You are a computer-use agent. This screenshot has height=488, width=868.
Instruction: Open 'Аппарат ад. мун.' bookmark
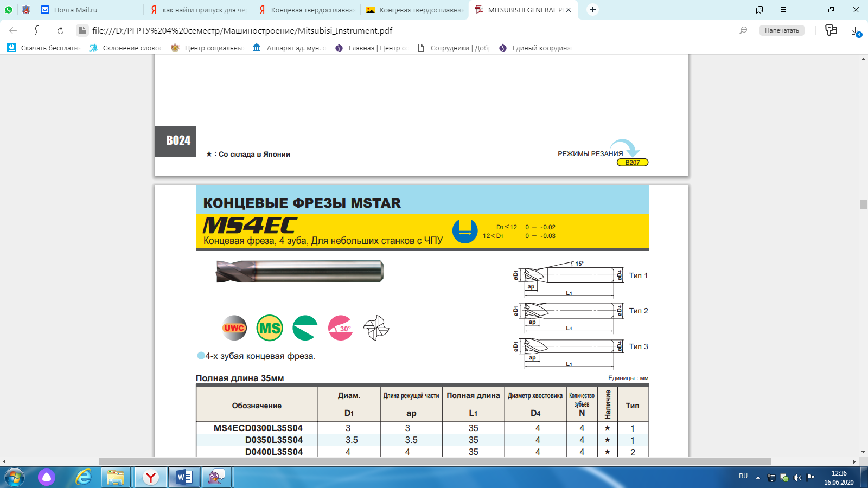pos(289,48)
